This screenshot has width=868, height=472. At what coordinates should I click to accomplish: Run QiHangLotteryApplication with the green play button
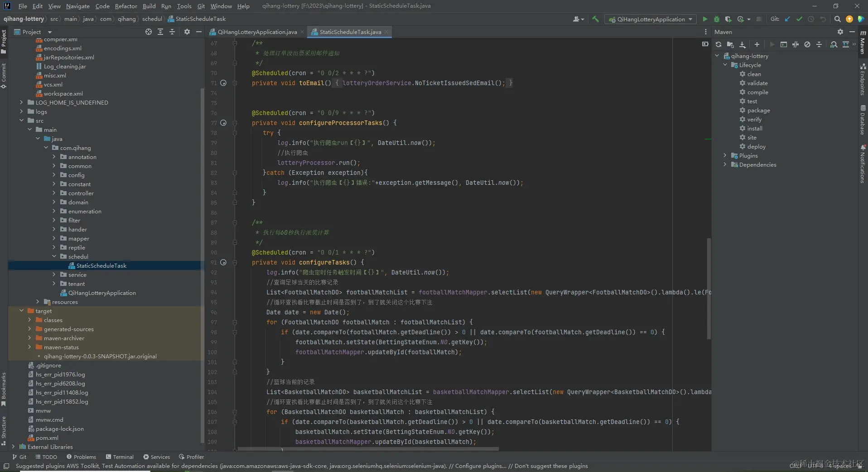(x=704, y=19)
